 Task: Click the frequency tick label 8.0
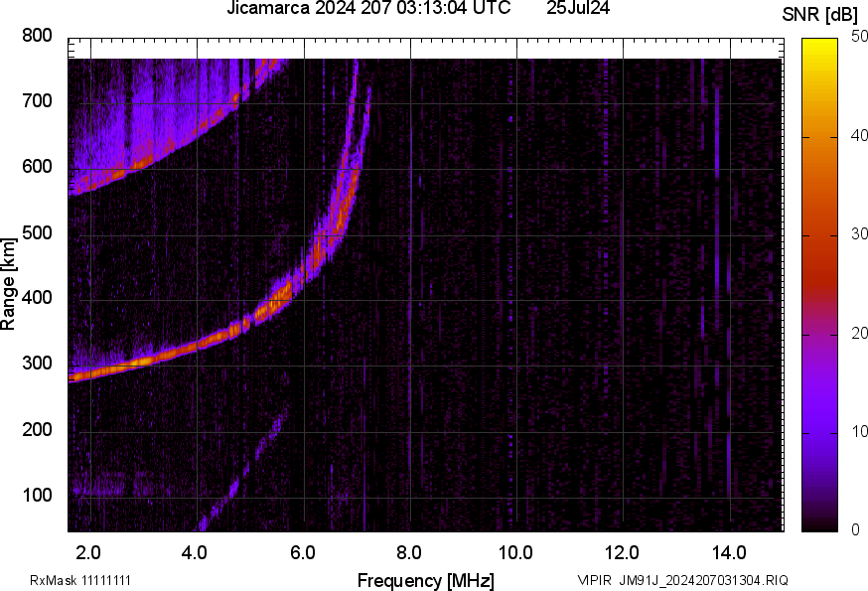click(x=408, y=553)
